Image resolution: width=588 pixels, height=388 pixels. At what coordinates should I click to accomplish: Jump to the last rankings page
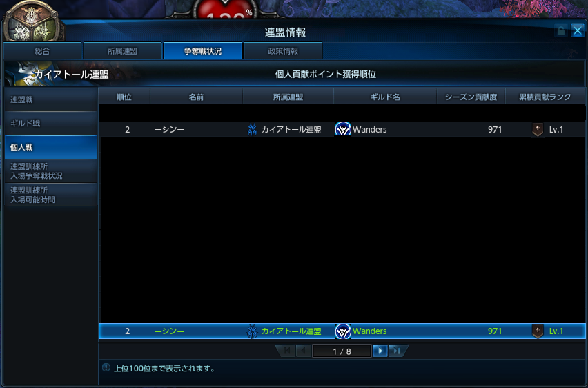point(396,351)
